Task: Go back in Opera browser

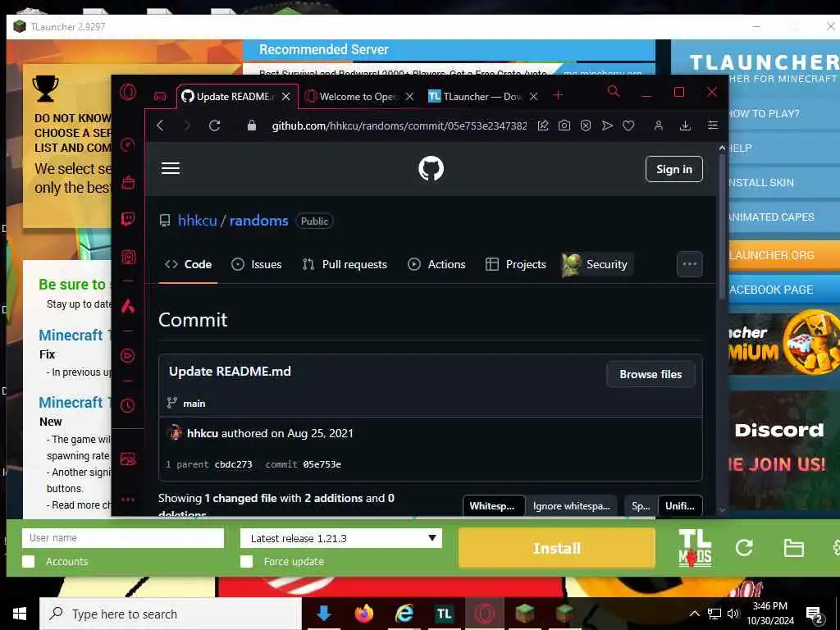Action: (x=160, y=126)
